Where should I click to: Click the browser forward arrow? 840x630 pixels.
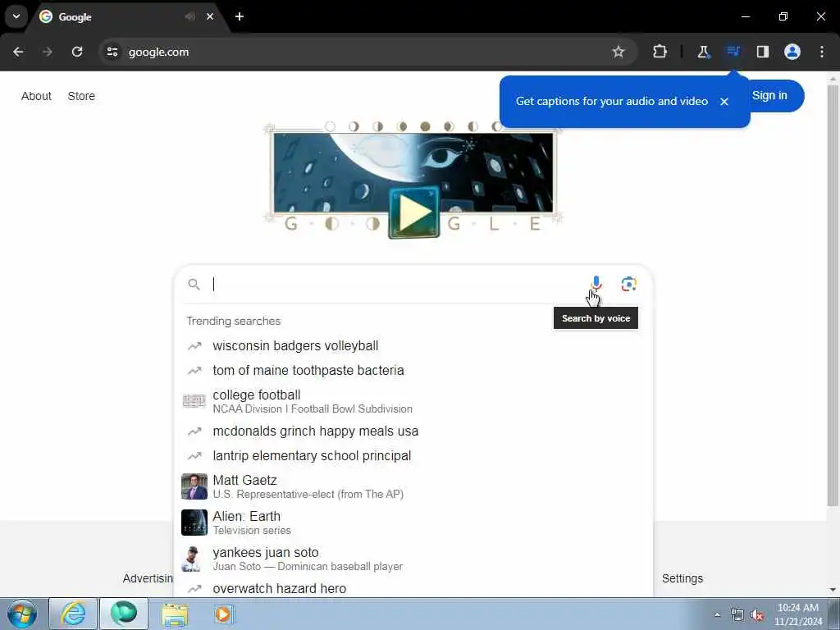pyautogui.click(x=48, y=52)
